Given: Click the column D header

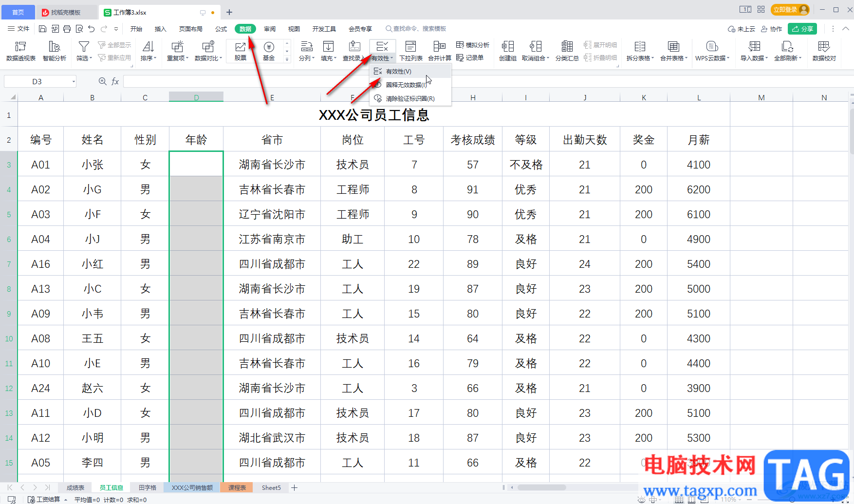Looking at the screenshot, I should [196, 97].
